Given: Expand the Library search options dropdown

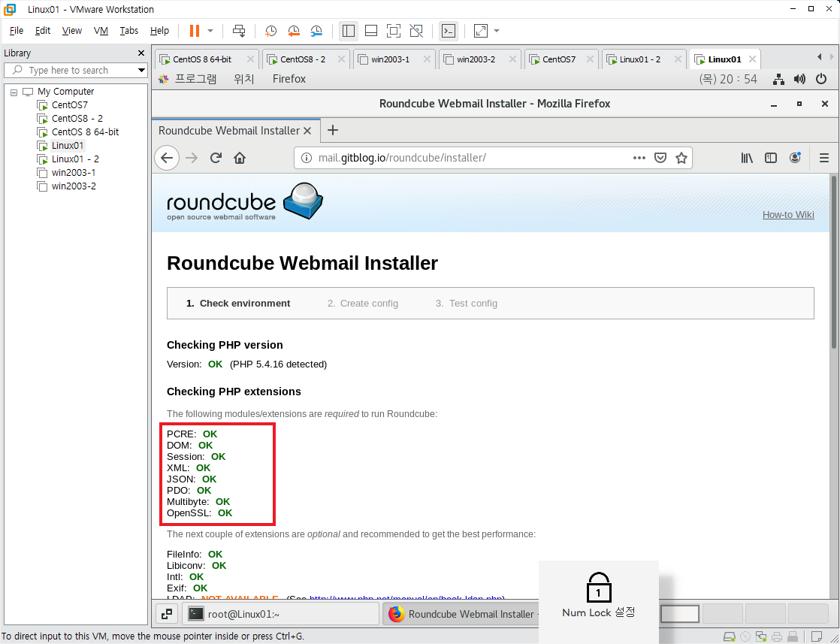Looking at the screenshot, I should tap(141, 70).
